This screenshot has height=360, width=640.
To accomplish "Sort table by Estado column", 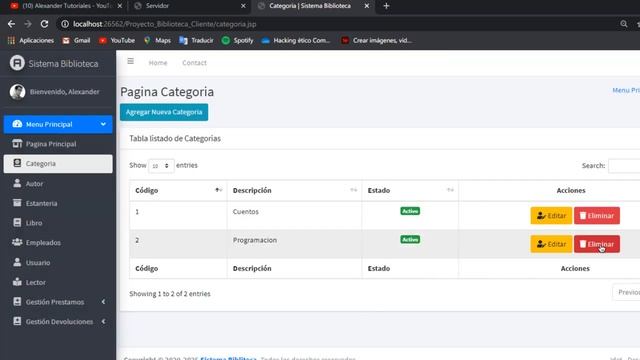I will [x=410, y=191].
